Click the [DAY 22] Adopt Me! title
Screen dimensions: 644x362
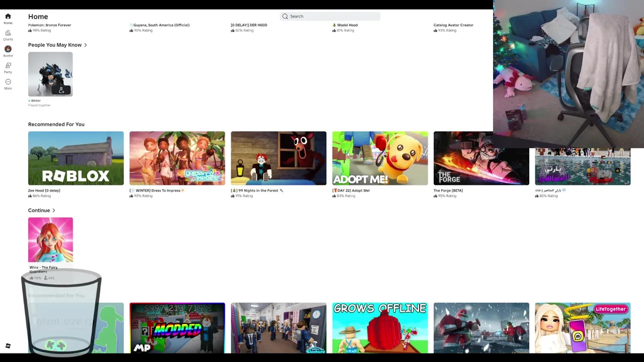351,191
